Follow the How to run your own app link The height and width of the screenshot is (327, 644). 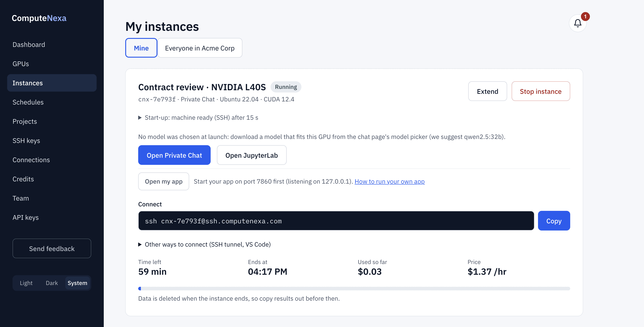pyautogui.click(x=390, y=181)
